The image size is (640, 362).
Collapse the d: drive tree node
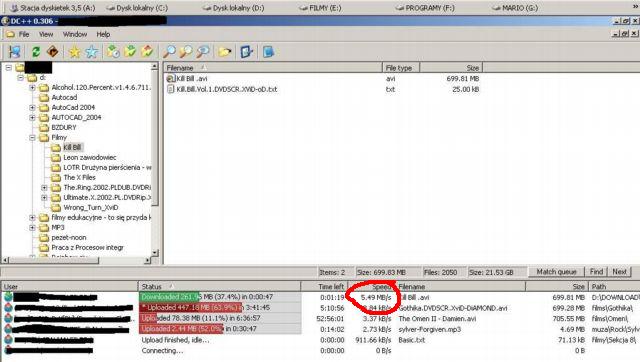[x=20, y=78]
